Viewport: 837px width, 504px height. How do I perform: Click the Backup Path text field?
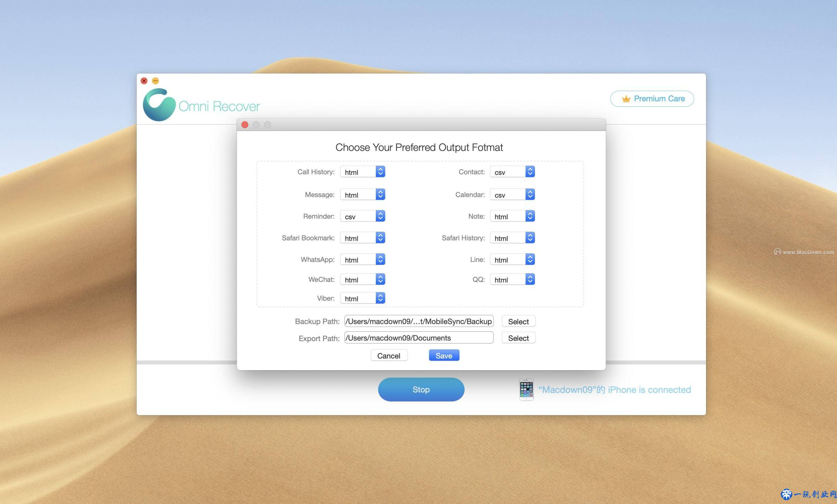point(419,321)
